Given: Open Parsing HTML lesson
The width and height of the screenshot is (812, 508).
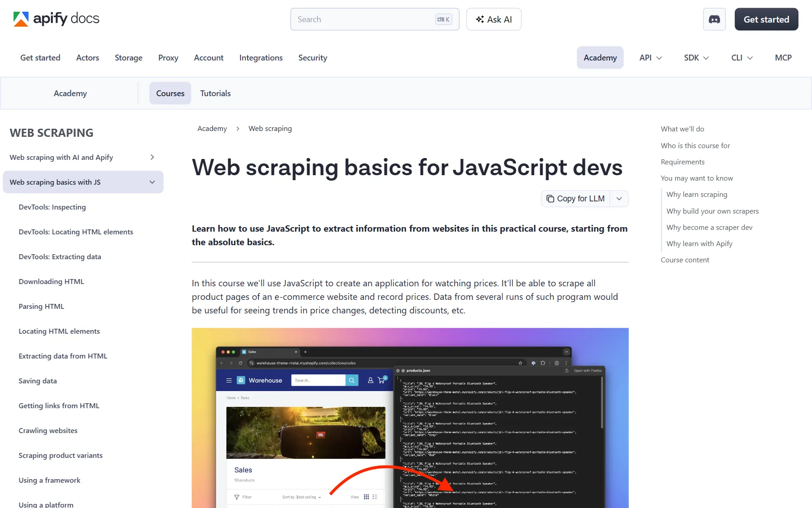Looking at the screenshot, I should pos(41,306).
